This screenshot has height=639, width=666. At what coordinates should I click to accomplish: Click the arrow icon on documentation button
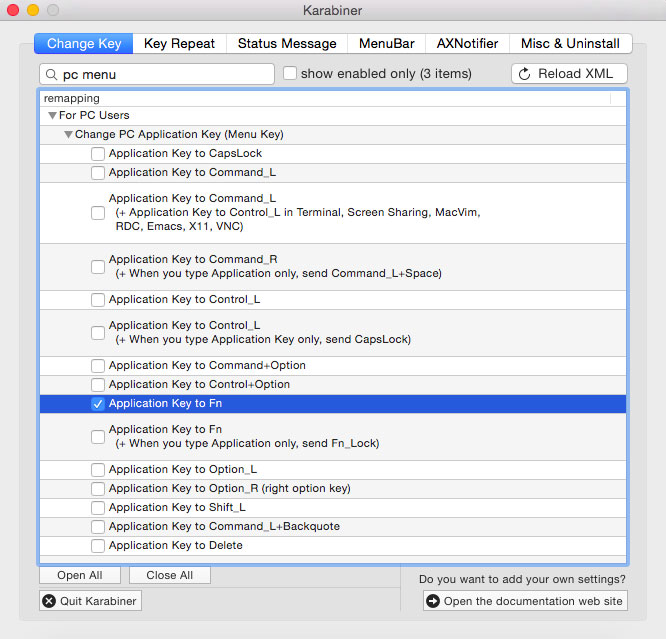433,601
